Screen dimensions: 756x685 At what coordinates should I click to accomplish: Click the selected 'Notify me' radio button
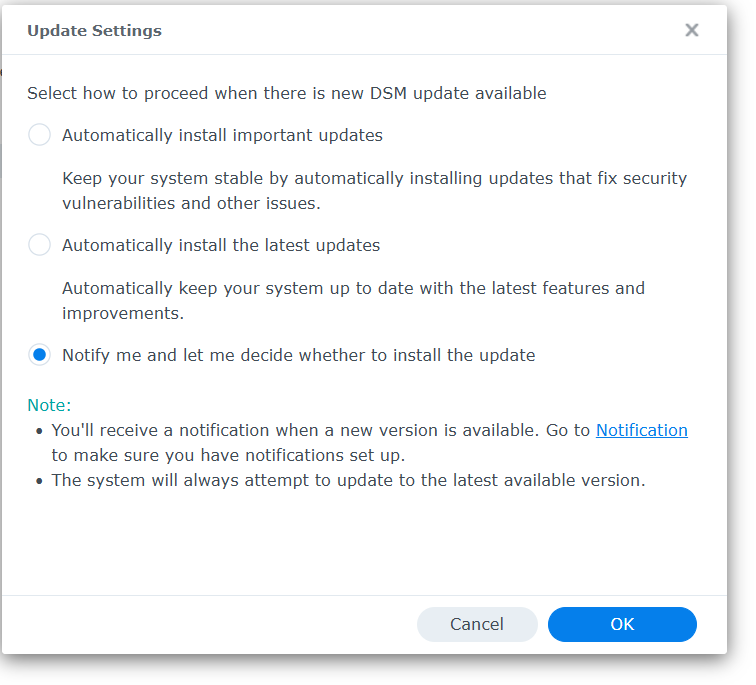tap(40, 355)
